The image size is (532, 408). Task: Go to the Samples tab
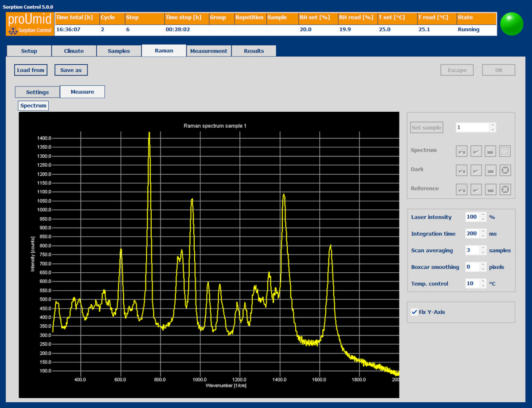(x=119, y=51)
